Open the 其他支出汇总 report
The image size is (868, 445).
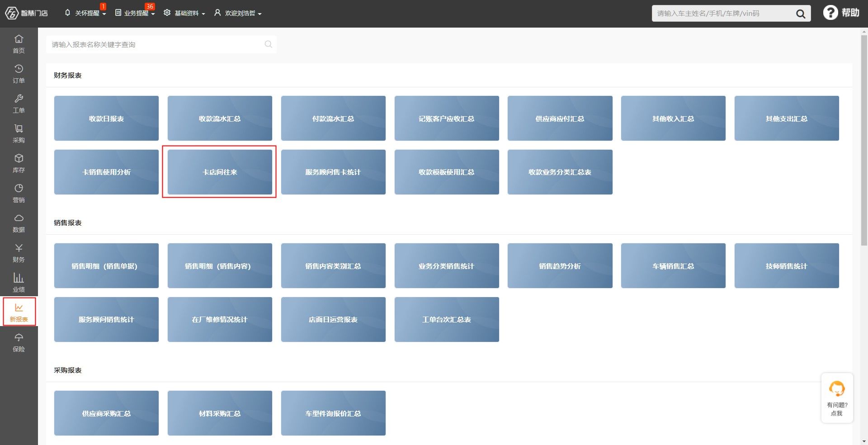[787, 118]
